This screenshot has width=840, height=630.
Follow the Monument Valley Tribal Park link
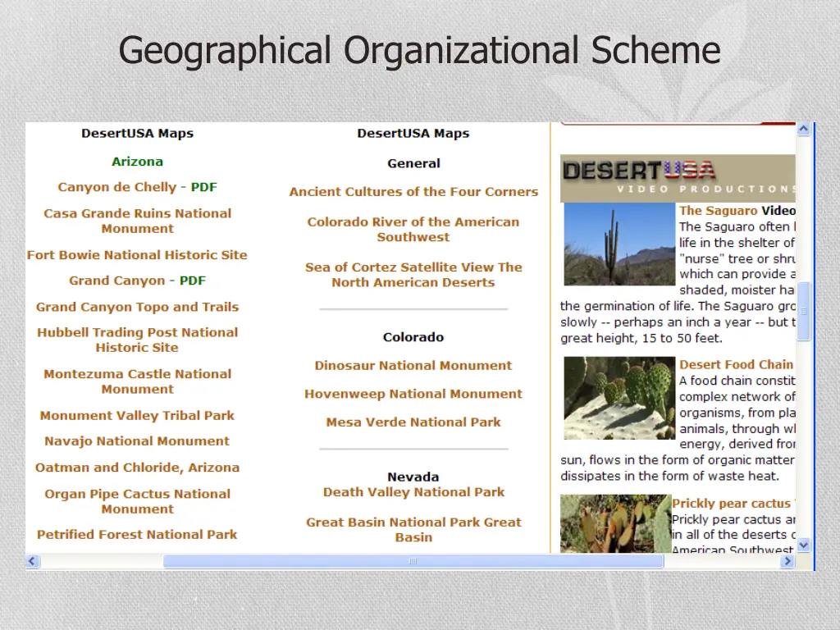[x=137, y=416]
